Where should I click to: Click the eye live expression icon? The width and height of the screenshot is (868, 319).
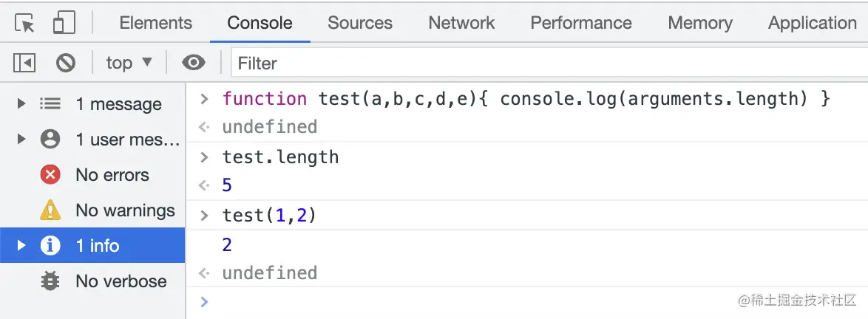click(194, 64)
